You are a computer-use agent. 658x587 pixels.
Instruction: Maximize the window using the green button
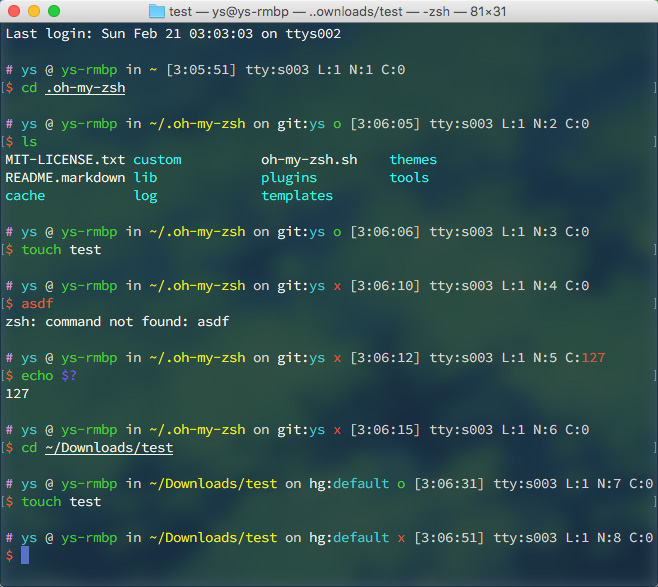pos(54,11)
